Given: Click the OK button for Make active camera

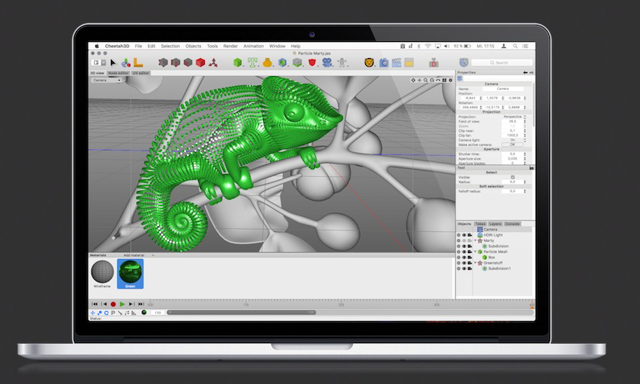Looking at the screenshot, I should click(x=513, y=144).
